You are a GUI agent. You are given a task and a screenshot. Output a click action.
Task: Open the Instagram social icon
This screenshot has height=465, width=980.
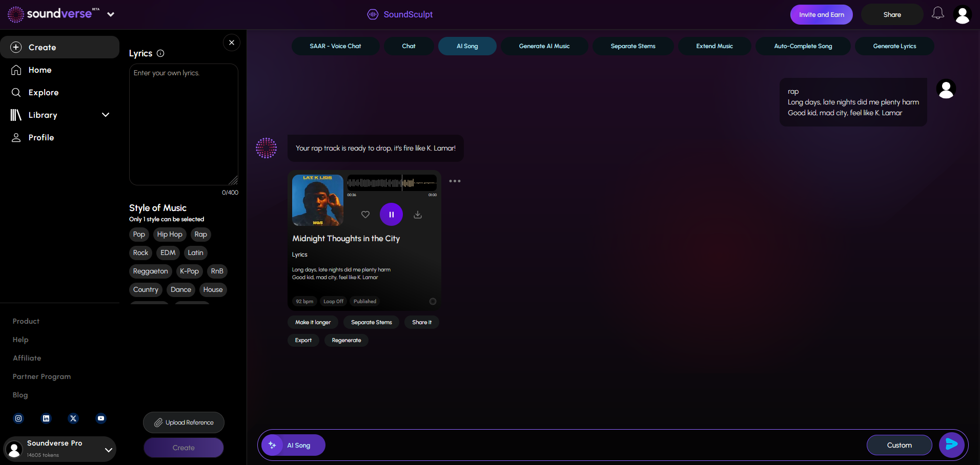click(18, 418)
